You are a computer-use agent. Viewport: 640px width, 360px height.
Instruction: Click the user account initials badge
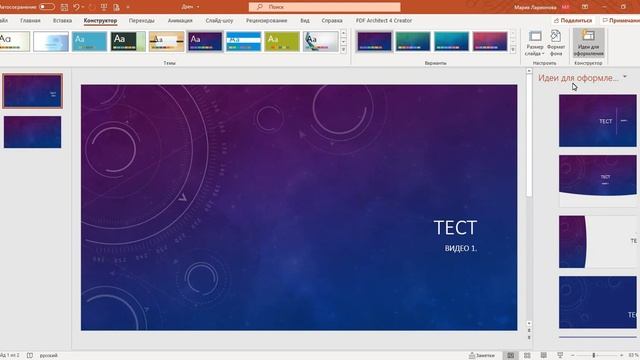[x=565, y=7]
